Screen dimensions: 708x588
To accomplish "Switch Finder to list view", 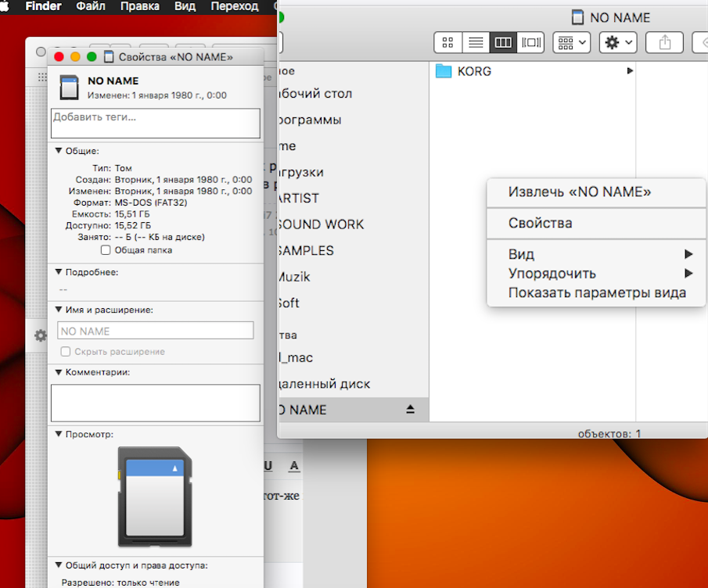I will point(476,43).
